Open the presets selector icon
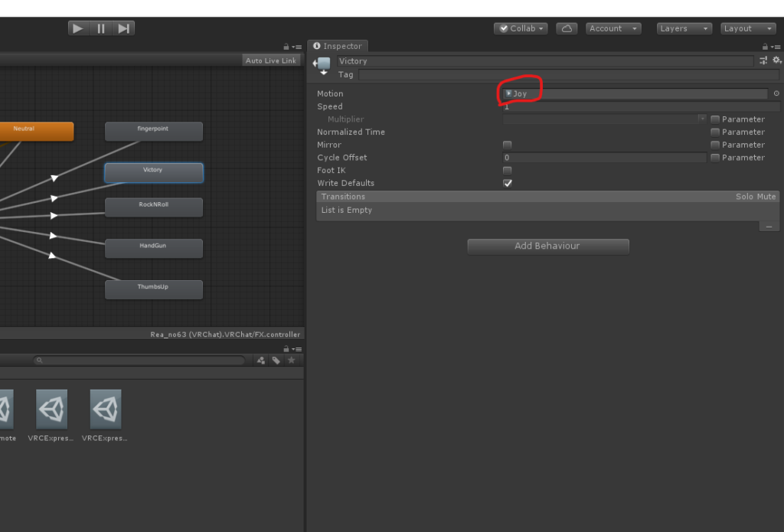Image resolution: width=784 pixels, height=532 pixels. click(x=763, y=60)
